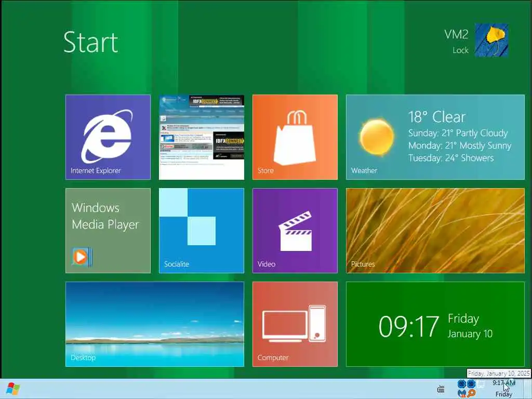
Task: Open the website screenshot tile with IBFX banner
Action: pyautogui.click(x=202, y=137)
